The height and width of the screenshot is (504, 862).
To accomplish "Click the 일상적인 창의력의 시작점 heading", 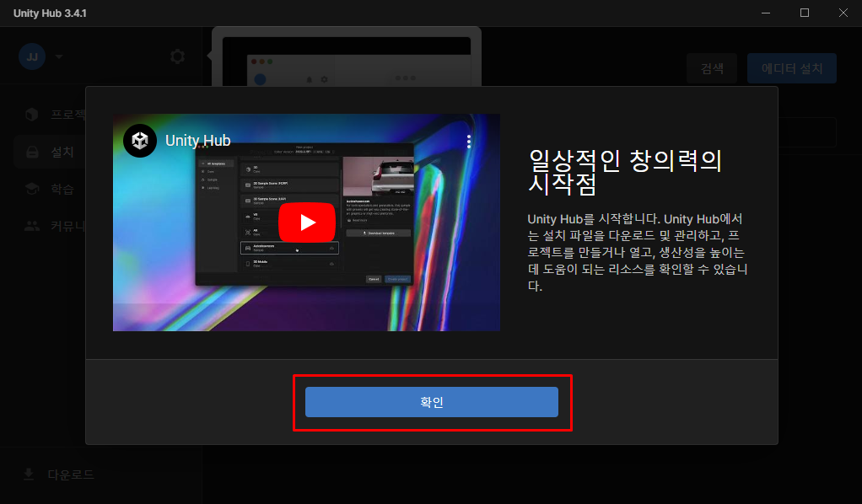I will (624, 171).
